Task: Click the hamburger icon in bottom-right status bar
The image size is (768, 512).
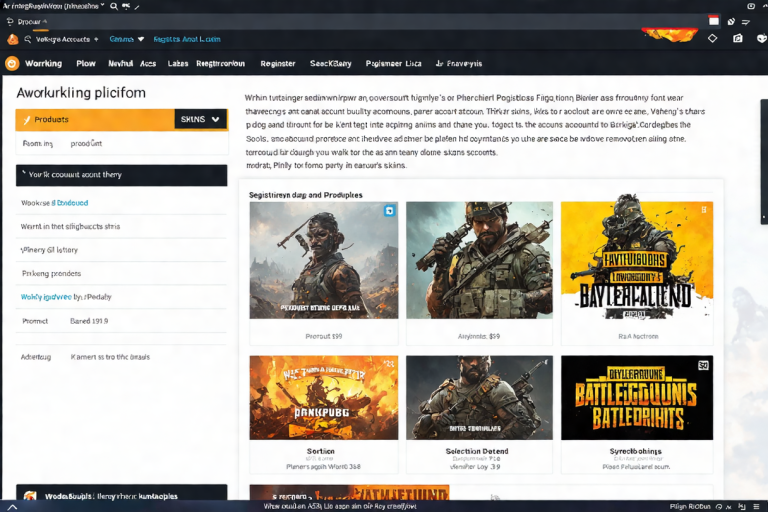Action: coord(756,506)
